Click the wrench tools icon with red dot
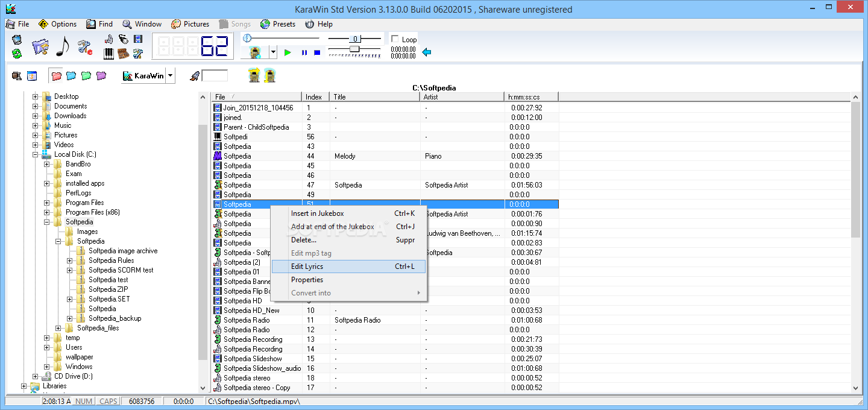 [x=85, y=47]
